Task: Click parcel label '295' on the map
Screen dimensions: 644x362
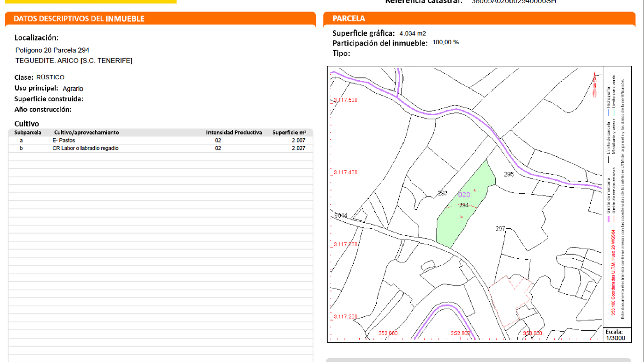Action: pyautogui.click(x=509, y=174)
